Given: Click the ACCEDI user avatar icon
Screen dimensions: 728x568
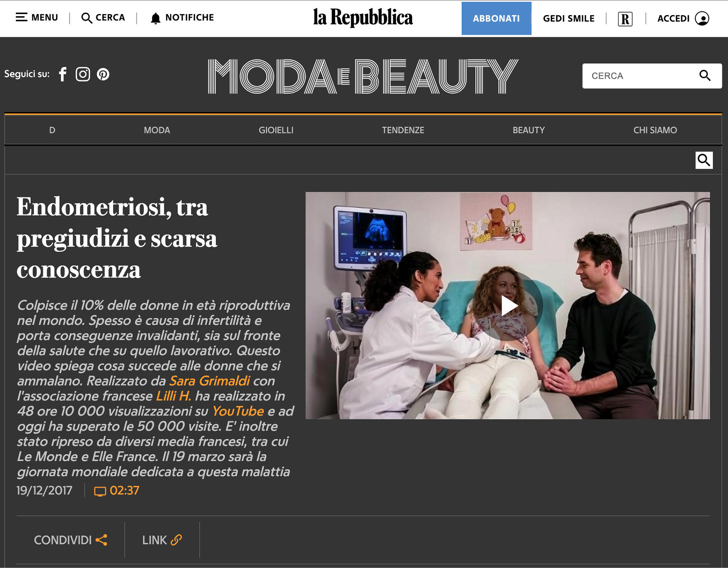Looking at the screenshot, I should pyautogui.click(x=702, y=18).
